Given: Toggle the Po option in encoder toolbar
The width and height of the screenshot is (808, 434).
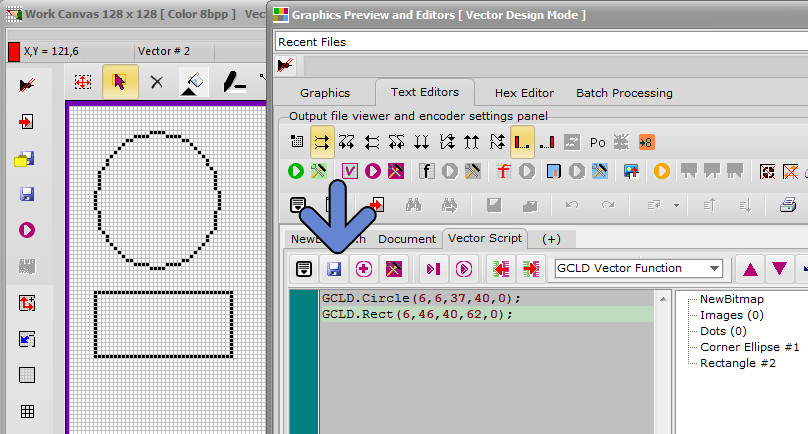Looking at the screenshot, I should click(598, 143).
